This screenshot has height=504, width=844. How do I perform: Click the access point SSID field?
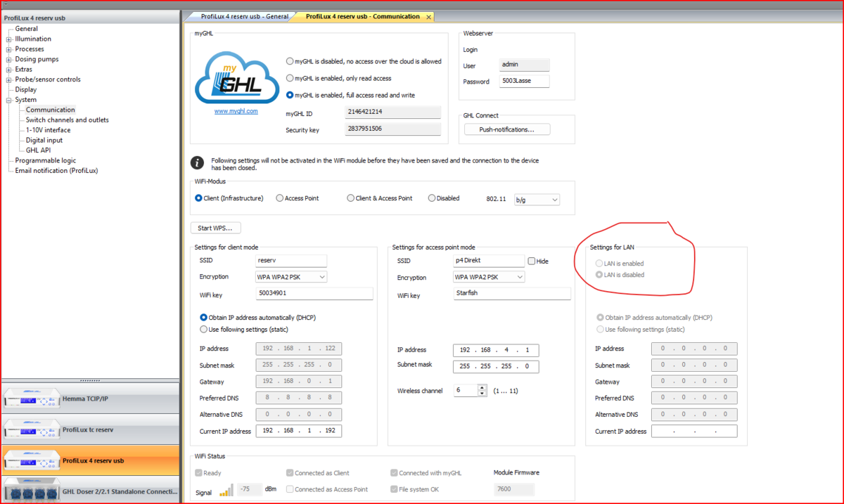tap(490, 261)
